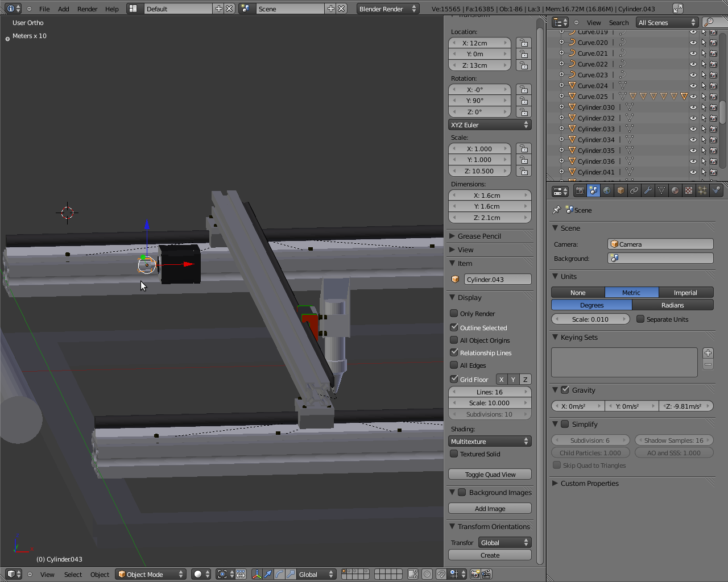728x582 pixels.
Task: Toggle the 3D manipulator axes icon
Action: [x=257, y=574]
